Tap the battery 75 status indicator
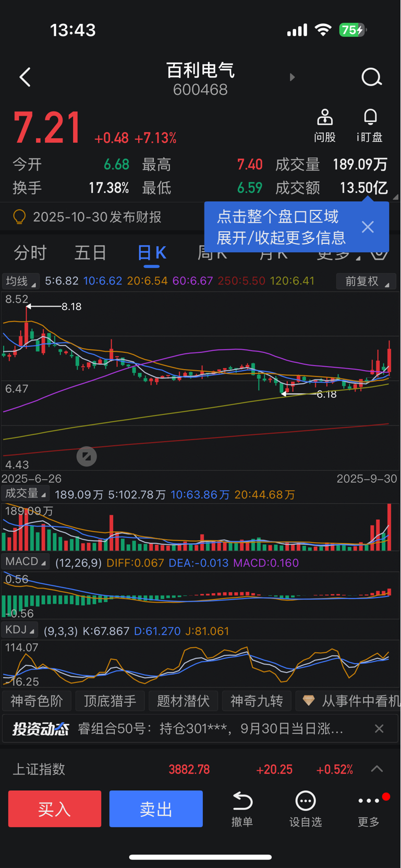 coord(352,30)
